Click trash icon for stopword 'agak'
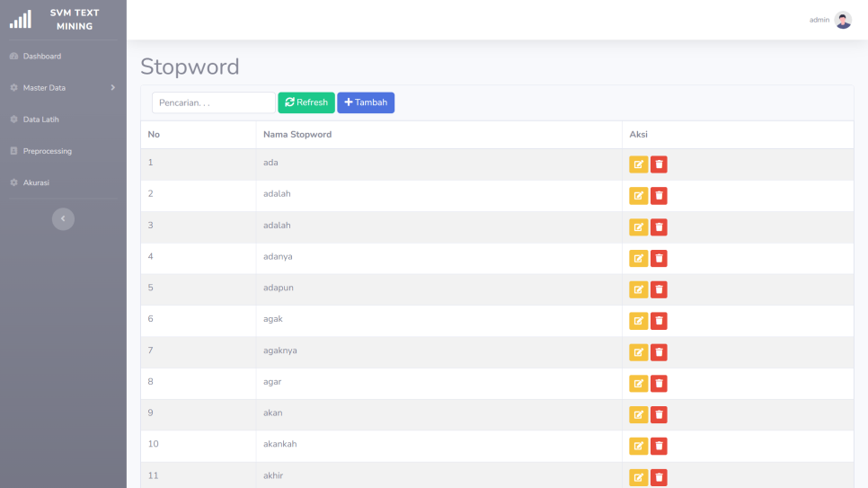This screenshot has height=488, width=868. pyautogui.click(x=659, y=321)
